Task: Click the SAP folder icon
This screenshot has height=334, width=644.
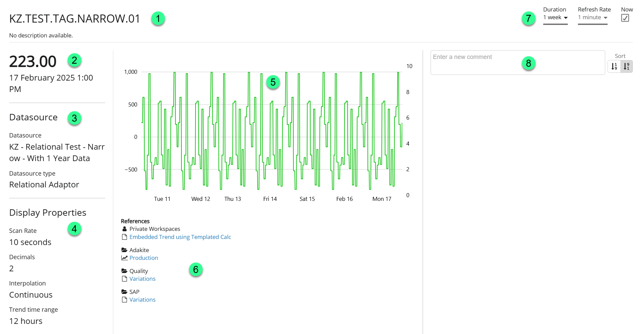Action: (124, 292)
